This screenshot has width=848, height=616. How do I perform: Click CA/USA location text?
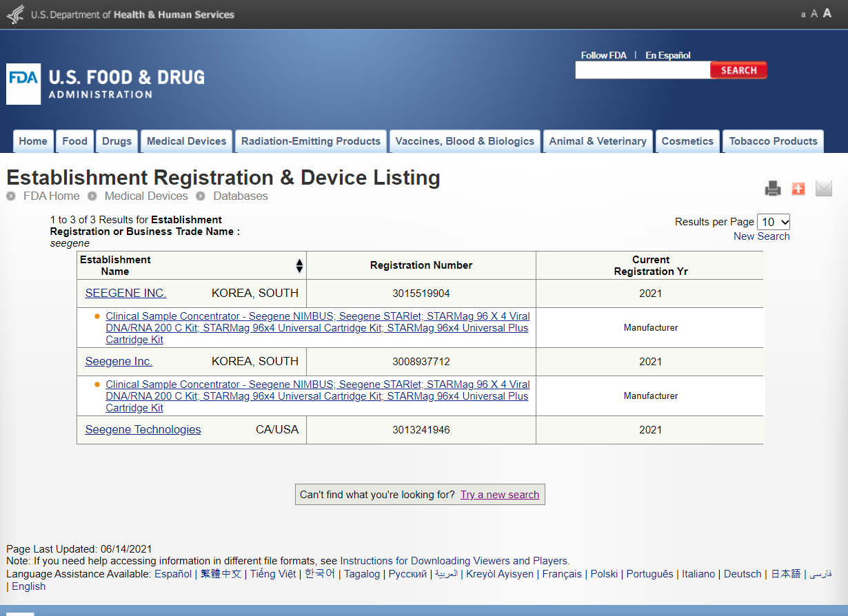(277, 429)
